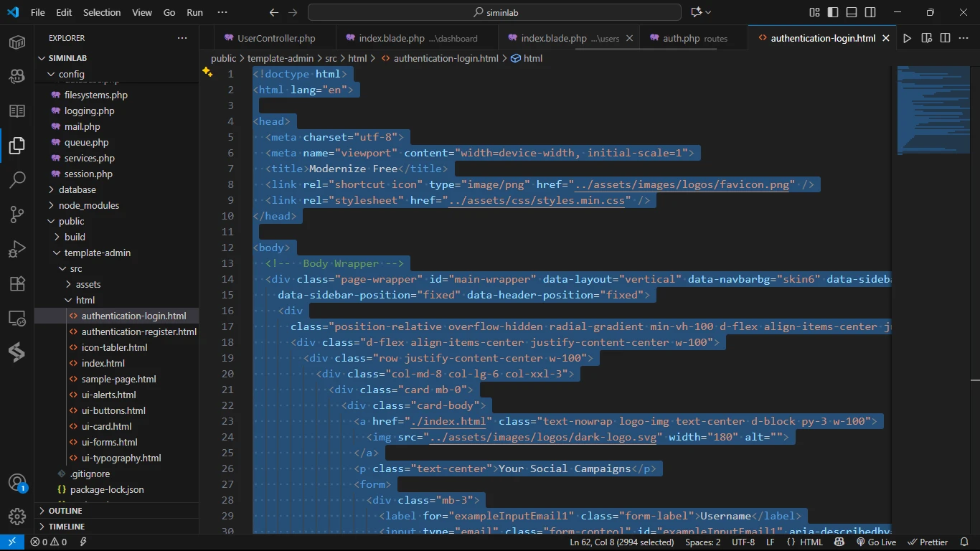Open authentication-register.html in the file tree
The width and height of the screenshot is (980, 551).
click(138, 331)
